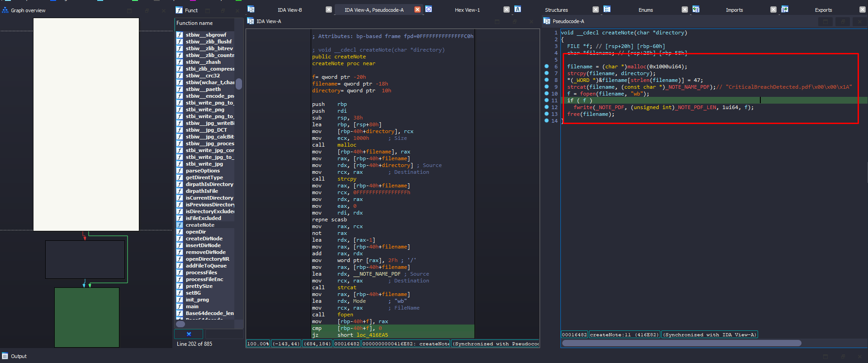
Task: Clear the Functions filter with the X button
Action: [x=189, y=334]
